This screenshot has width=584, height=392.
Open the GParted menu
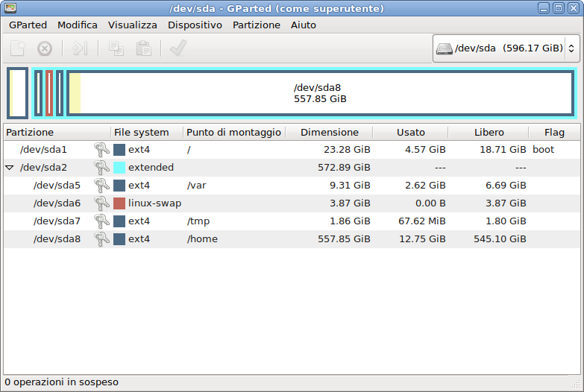28,25
